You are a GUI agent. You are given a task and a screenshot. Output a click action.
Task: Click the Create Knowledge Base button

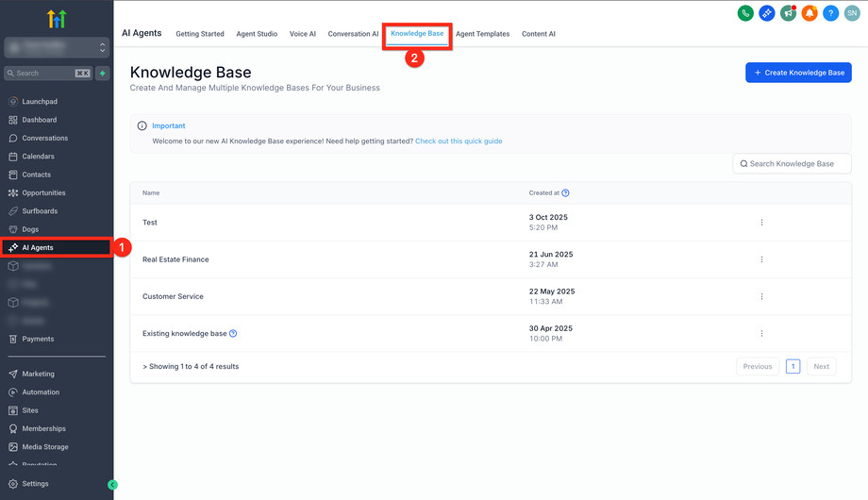(x=798, y=73)
